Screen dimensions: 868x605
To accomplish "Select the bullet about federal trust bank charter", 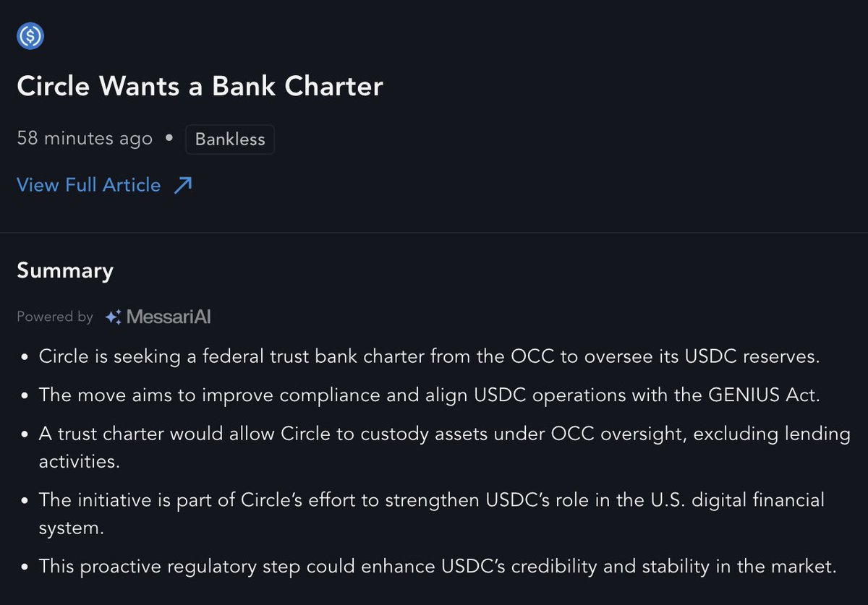I will (429, 356).
